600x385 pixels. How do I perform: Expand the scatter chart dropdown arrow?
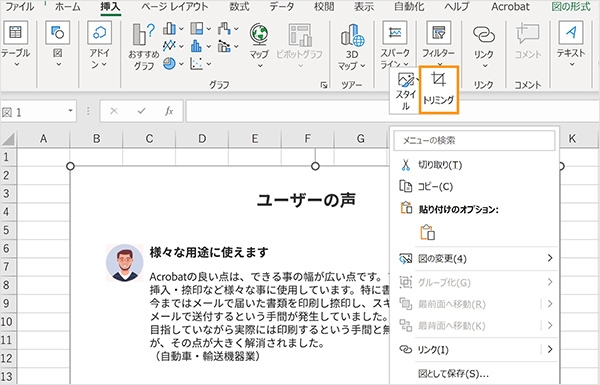(209, 64)
